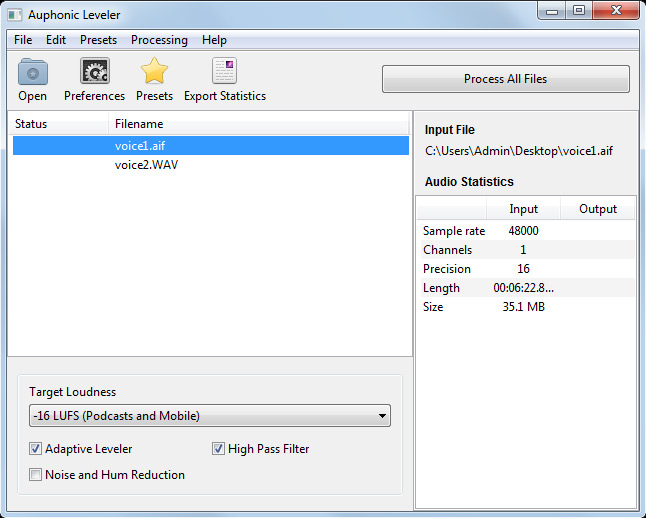Enable Noise and Hum Reduction
The image size is (646, 518).
pos(36,475)
